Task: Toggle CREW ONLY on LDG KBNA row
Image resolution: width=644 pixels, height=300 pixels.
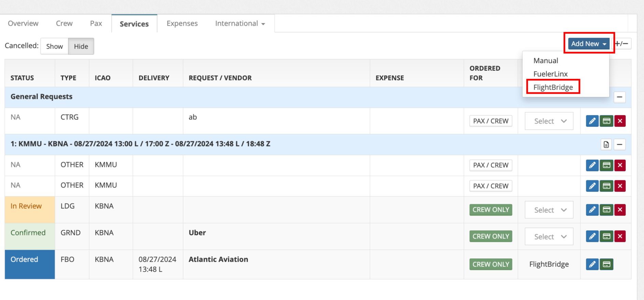Action: pyautogui.click(x=491, y=210)
